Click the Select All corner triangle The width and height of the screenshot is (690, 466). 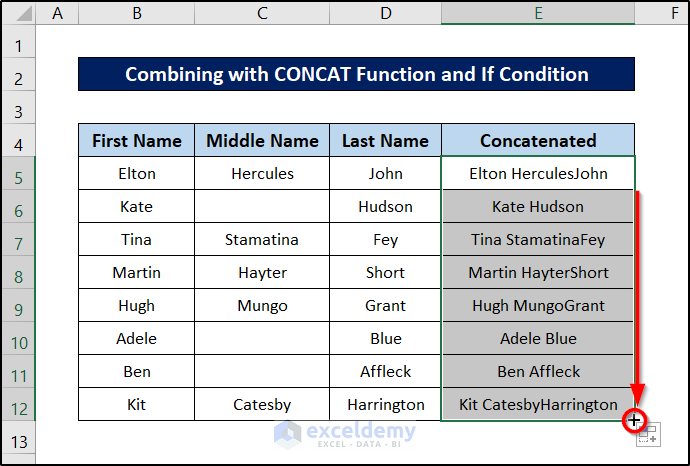pyautogui.click(x=19, y=13)
